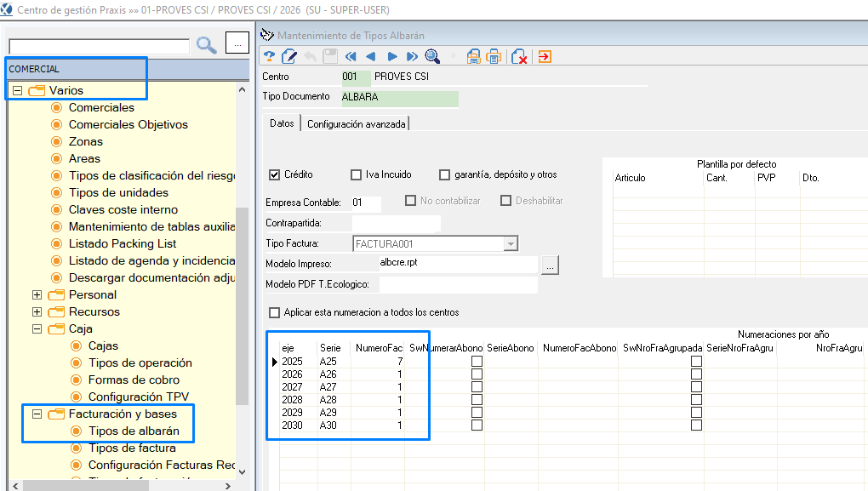Collapse the Varios folder
868x491 pixels.
[18, 90]
